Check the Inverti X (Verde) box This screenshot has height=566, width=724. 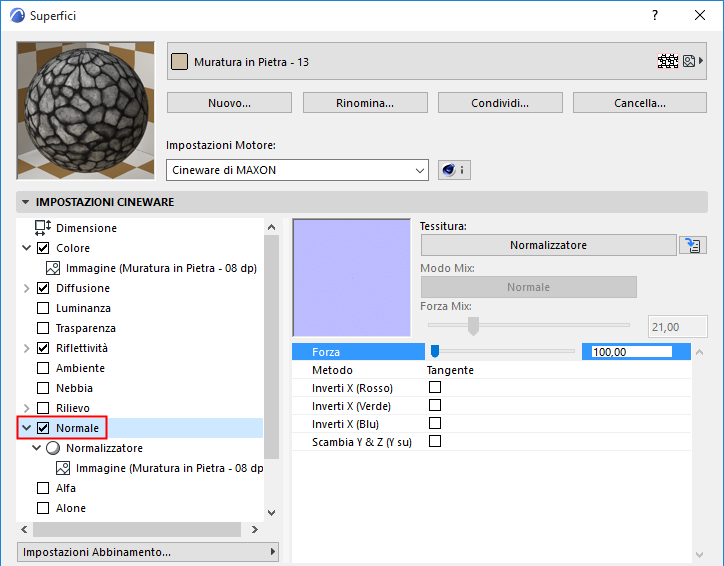pyautogui.click(x=435, y=405)
